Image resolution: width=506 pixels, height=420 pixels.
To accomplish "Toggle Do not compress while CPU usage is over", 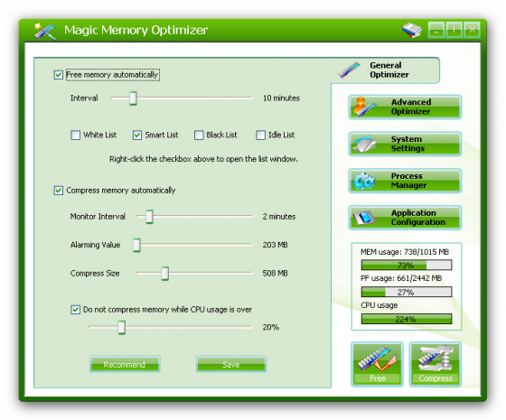I will coord(76,310).
